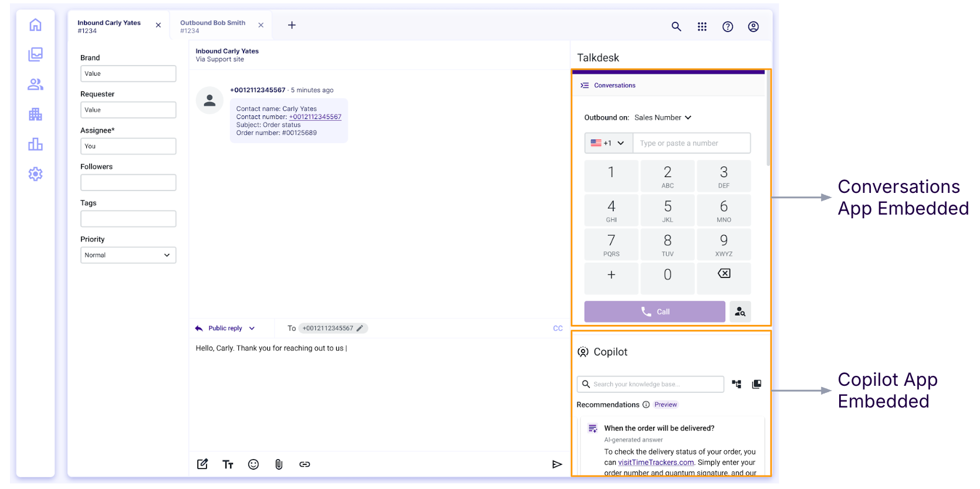The image size is (980, 489).
Task: Dial digit 9 XWYZ on keypad
Action: coord(724,244)
